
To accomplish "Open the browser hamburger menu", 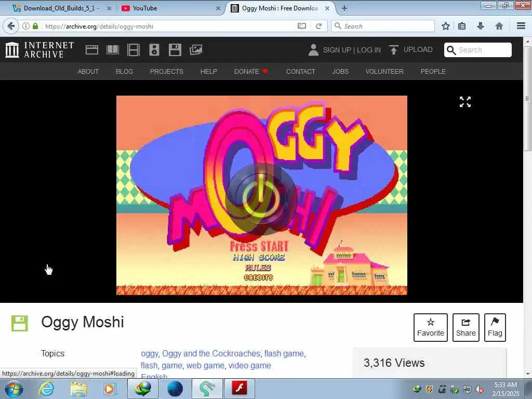I will point(521,26).
